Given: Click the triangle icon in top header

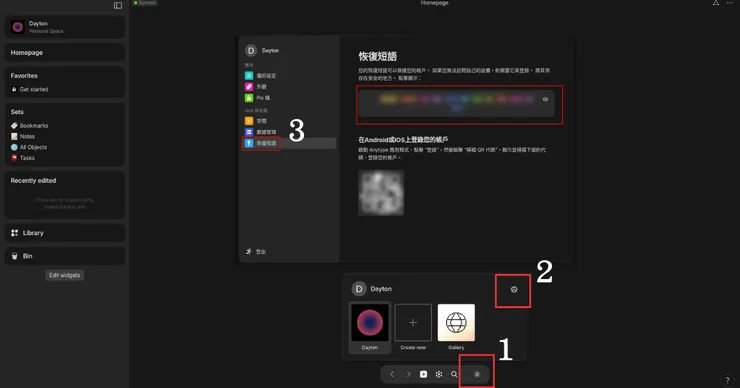Looking at the screenshot, I should coord(716,3).
